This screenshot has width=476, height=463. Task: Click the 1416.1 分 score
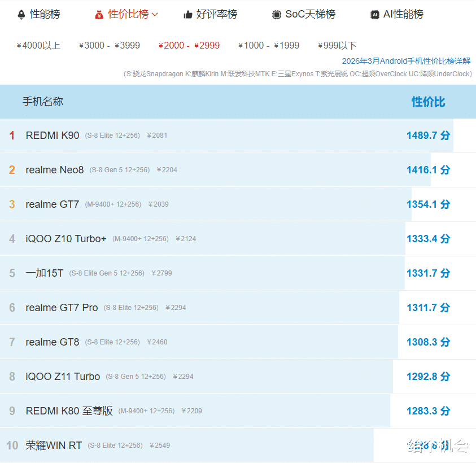(429, 170)
